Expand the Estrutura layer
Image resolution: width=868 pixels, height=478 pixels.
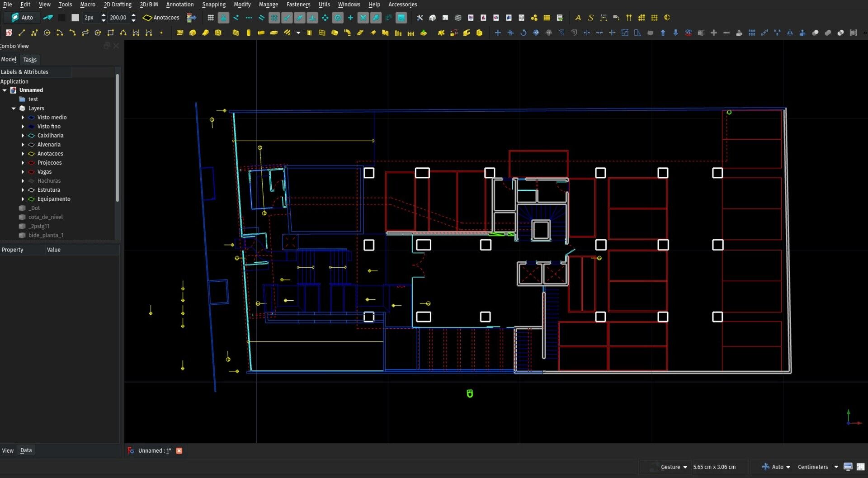(x=23, y=189)
